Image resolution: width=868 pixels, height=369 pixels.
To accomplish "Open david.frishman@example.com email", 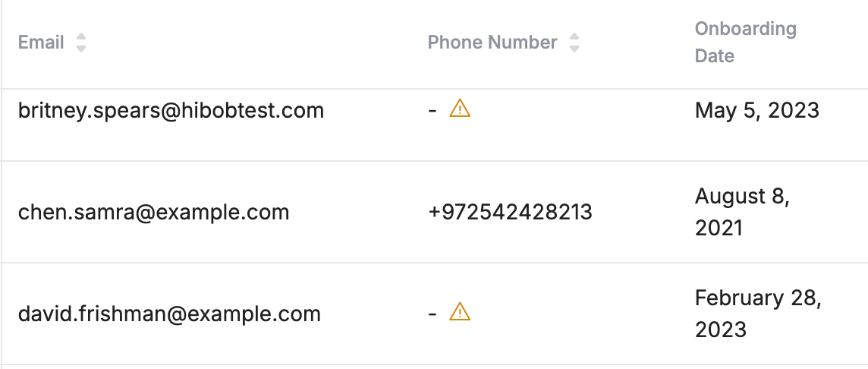I will pos(169,314).
